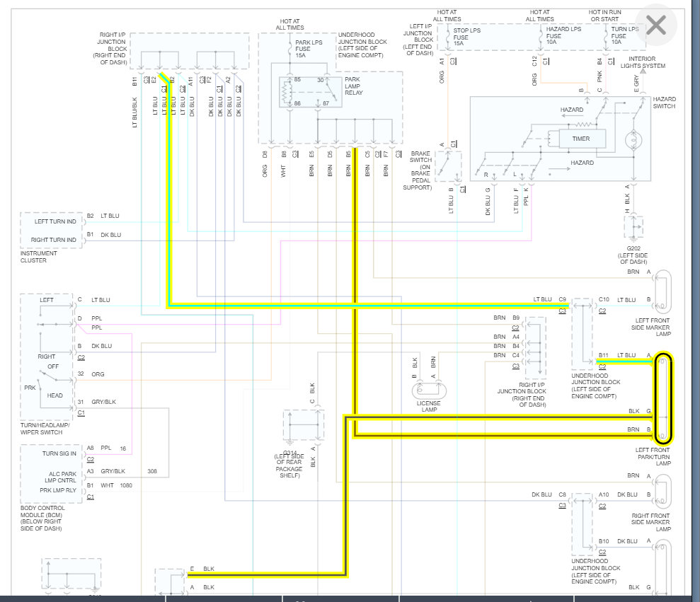Click LEFT FRONT PARK/TURN LAMP label
The height and width of the screenshot is (602, 700).
653,457
